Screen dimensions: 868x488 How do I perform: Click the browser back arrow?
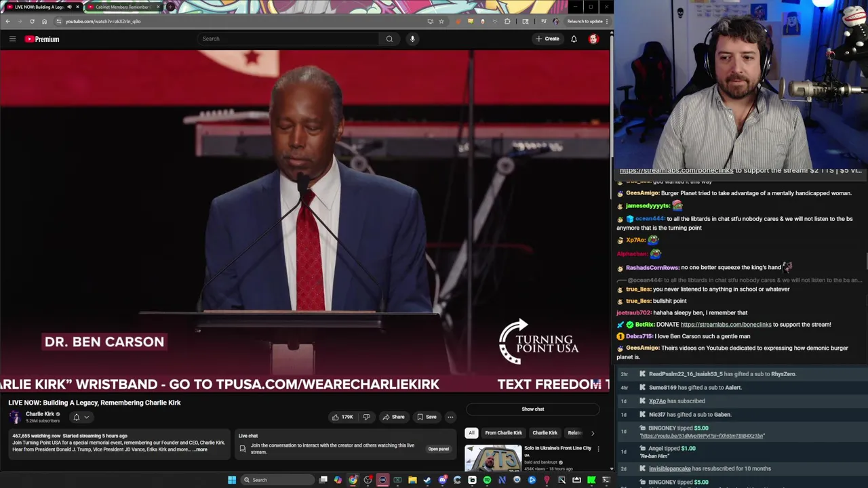(7, 21)
